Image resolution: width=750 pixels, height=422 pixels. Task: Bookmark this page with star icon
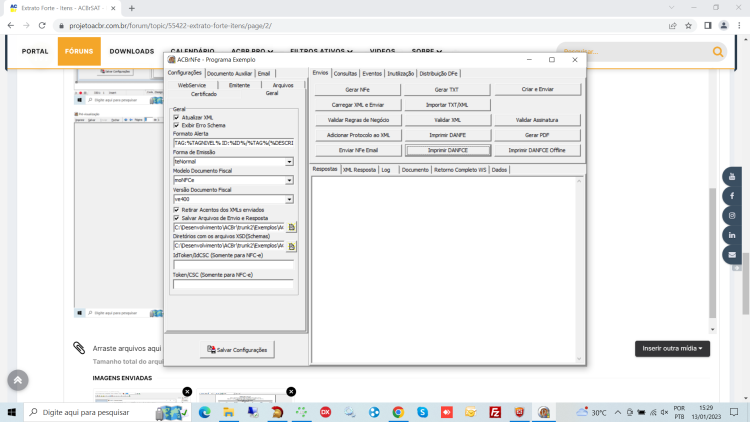coord(688,26)
